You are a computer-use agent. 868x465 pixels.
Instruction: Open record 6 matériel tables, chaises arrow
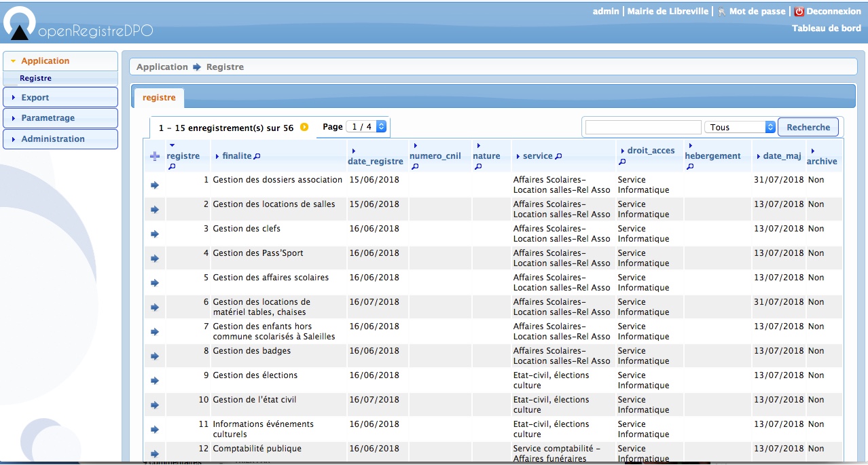[x=155, y=308]
